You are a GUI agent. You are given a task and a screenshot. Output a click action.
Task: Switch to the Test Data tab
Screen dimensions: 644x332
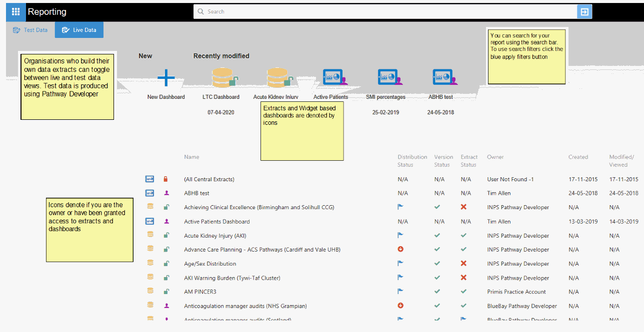[30, 30]
